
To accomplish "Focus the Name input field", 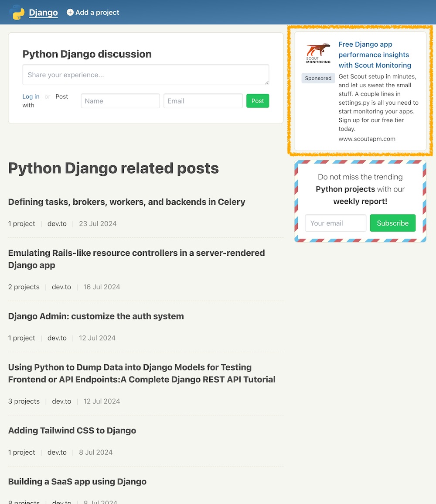I will [x=120, y=101].
